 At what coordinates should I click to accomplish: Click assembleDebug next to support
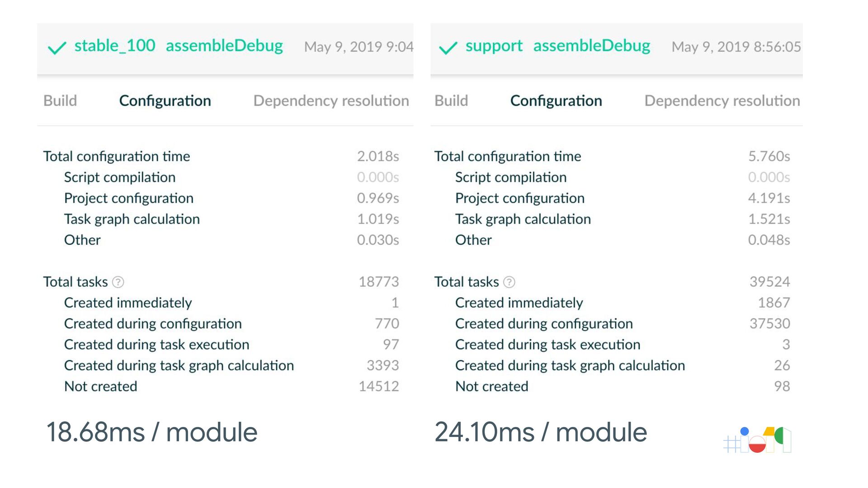[592, 46]
